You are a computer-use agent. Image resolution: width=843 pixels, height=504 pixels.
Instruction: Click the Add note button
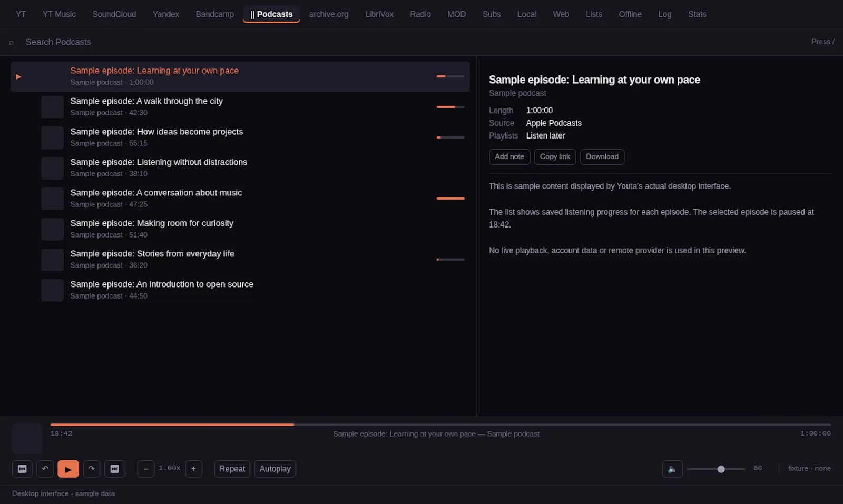509,157
